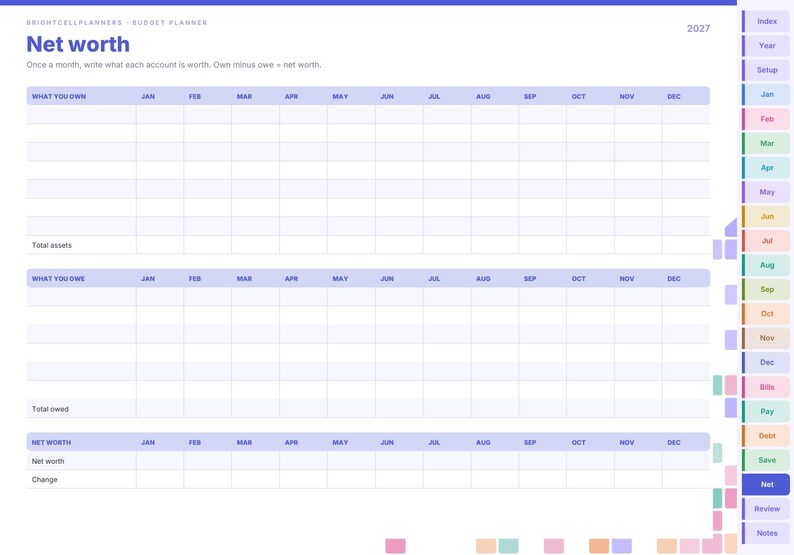
Task: Click the 'Total assets' row label
Action: pos(52,245)
